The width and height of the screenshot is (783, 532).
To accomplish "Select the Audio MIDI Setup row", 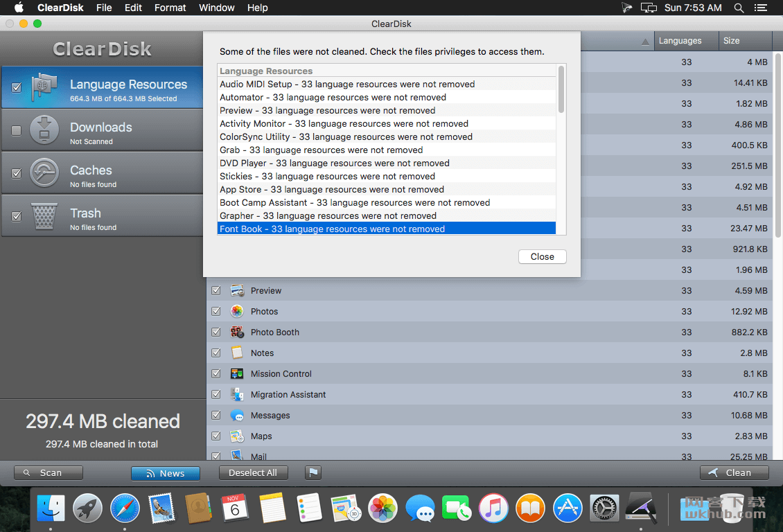I will tap(387, 85).
